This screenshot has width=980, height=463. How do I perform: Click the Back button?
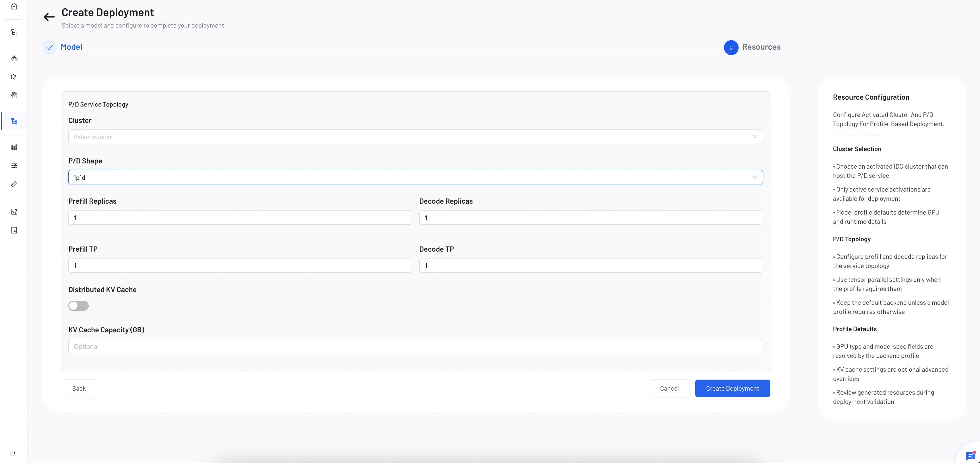(x=79, y=388)
